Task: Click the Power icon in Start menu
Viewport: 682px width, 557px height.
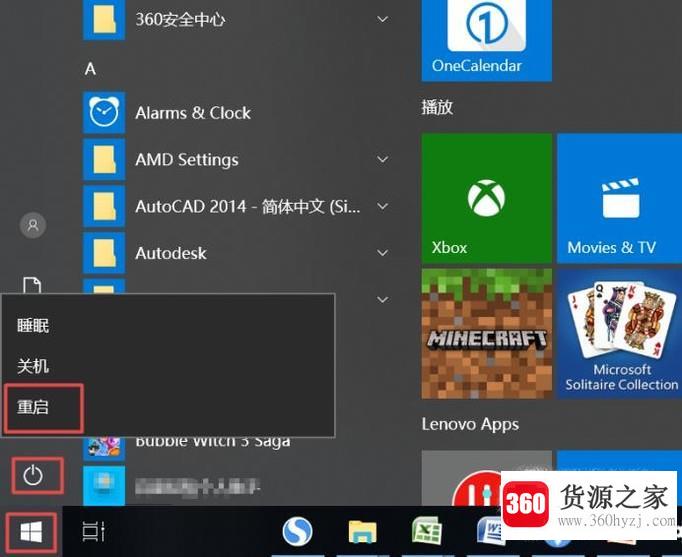Action: pos(33,475)
